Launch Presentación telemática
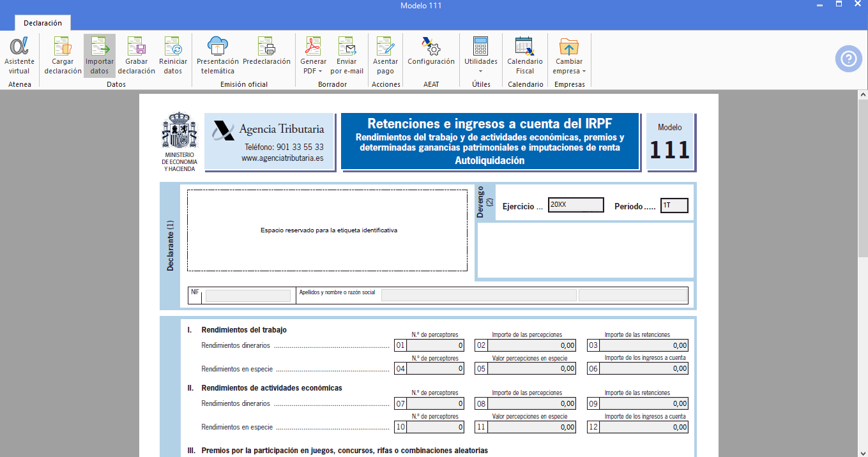Screen dimensions: 868x457 point(218,56)
